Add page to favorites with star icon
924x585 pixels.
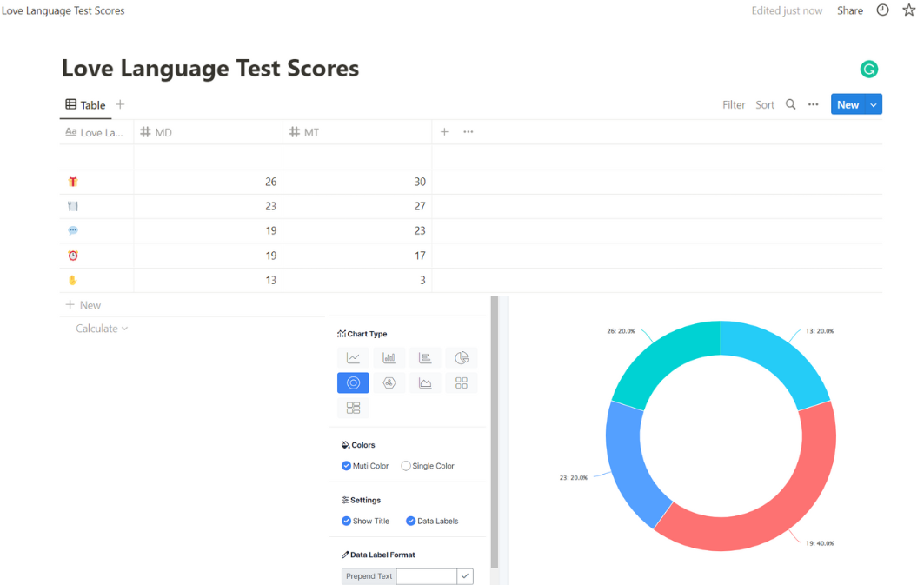coord(908,10)
